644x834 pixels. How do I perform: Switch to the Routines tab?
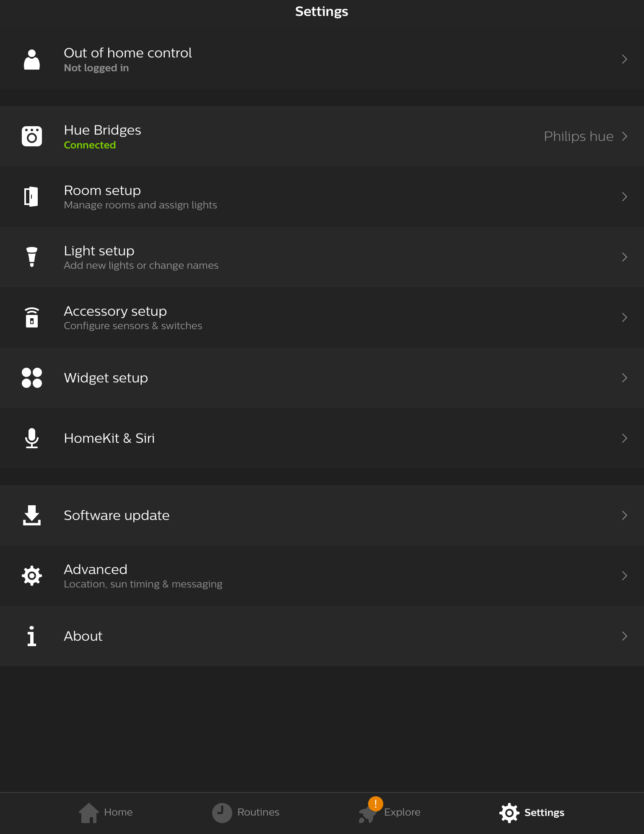tap(246, 813)
